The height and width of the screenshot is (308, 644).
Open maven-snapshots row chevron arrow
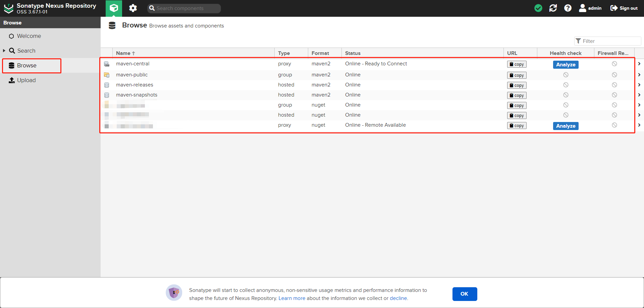(x=639, y=95)
